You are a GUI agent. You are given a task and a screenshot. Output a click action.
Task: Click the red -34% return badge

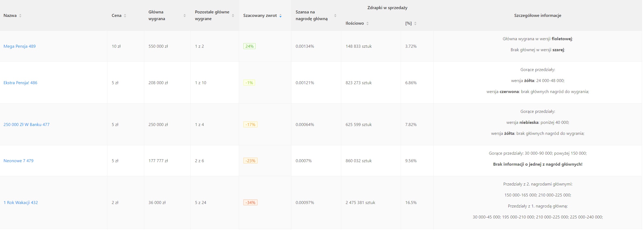point(250,203)
